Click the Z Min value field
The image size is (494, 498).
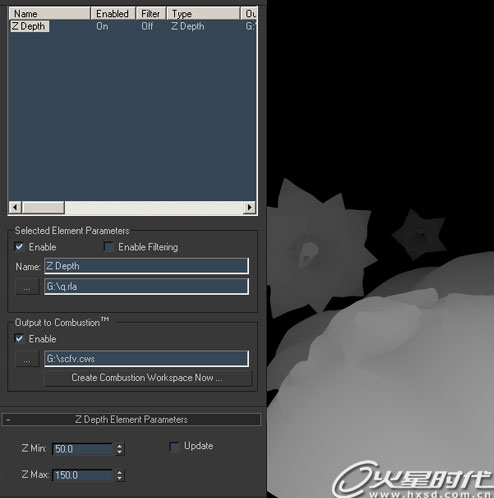coord(82,449)
